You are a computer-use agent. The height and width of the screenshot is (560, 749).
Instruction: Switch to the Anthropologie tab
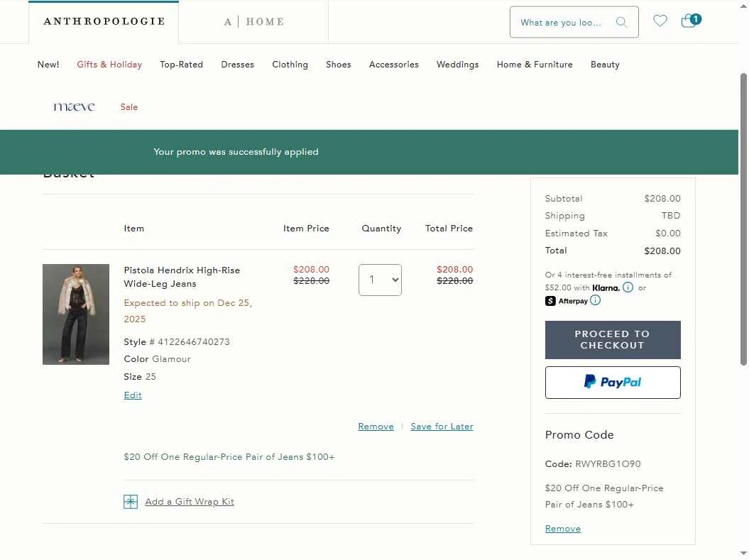[x=104, y=21]
